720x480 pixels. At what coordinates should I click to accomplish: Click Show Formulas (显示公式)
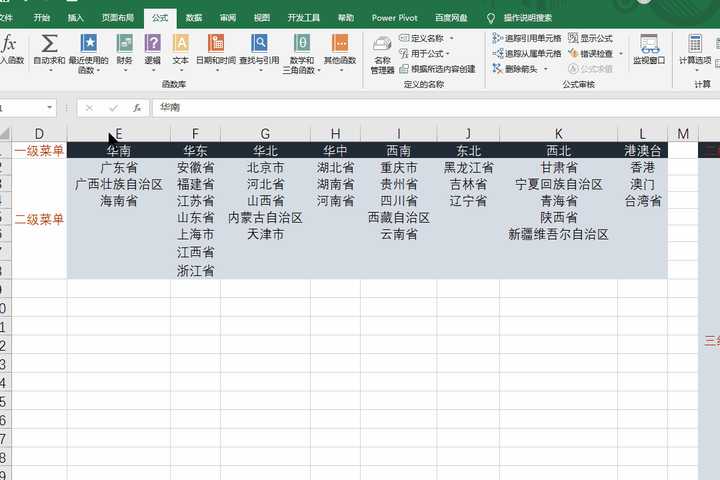[591, 38]
